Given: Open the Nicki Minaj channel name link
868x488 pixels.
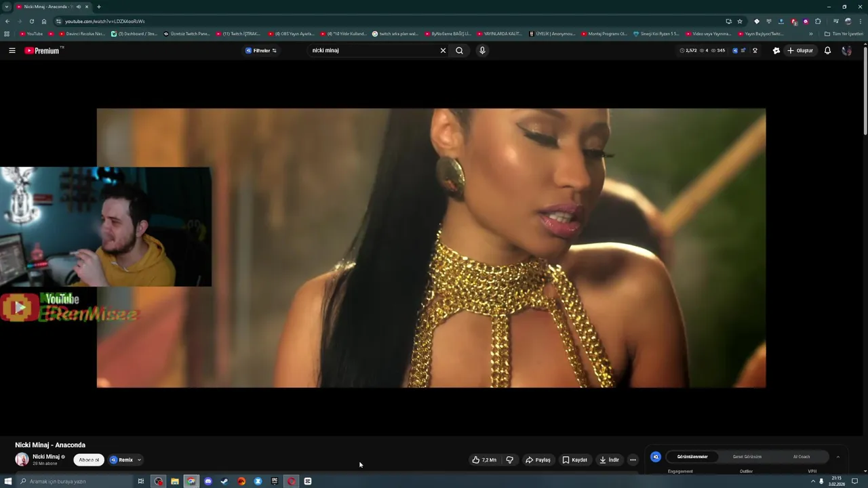Looking at the screenshot, I should pos(46,457).
